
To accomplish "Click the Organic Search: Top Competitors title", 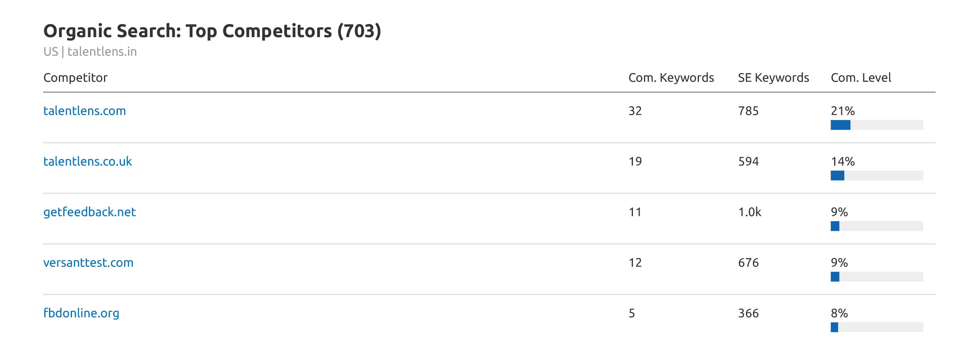I will [212, 31].
